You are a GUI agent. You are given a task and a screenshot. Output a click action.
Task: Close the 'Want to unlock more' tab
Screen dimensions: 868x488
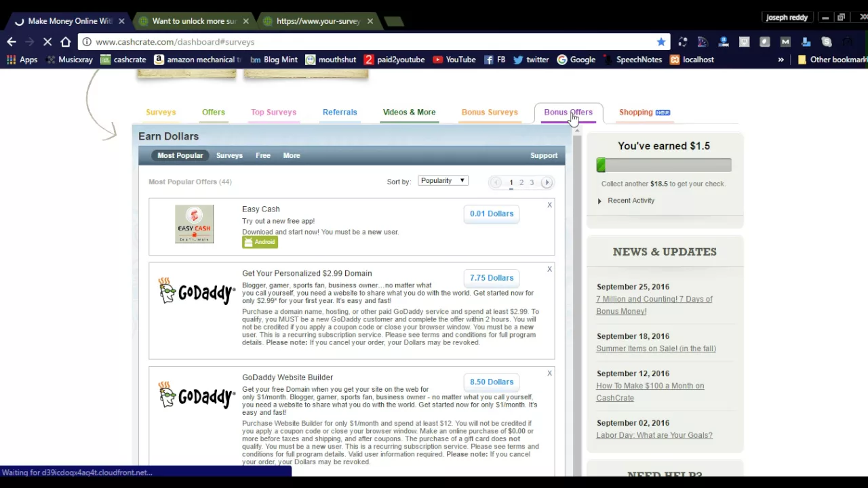tap(245, 21)
